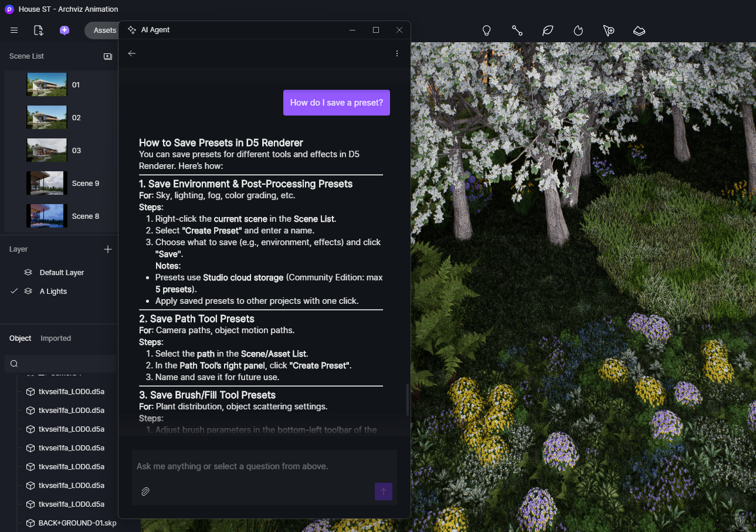
Task: Open the hamburger main menu
Action: pyautogui.click(x=14, y=31)
